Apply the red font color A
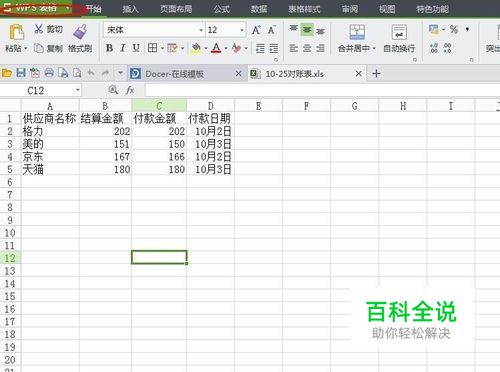Image resolution: width=500 pixels, height=372 pixels. (216, 48)
